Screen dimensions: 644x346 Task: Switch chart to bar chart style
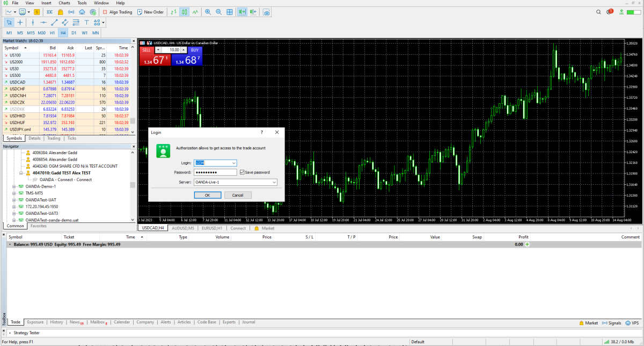(174, 12)
